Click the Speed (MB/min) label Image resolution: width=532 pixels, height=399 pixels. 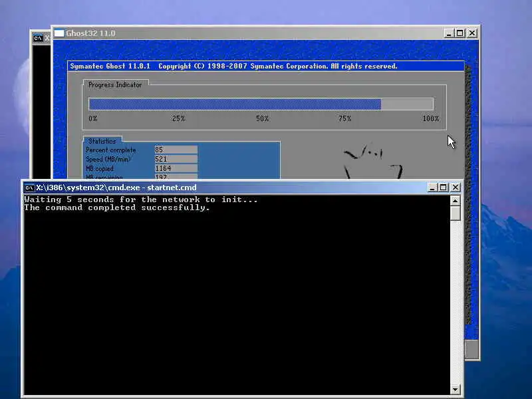pos(108,159)
